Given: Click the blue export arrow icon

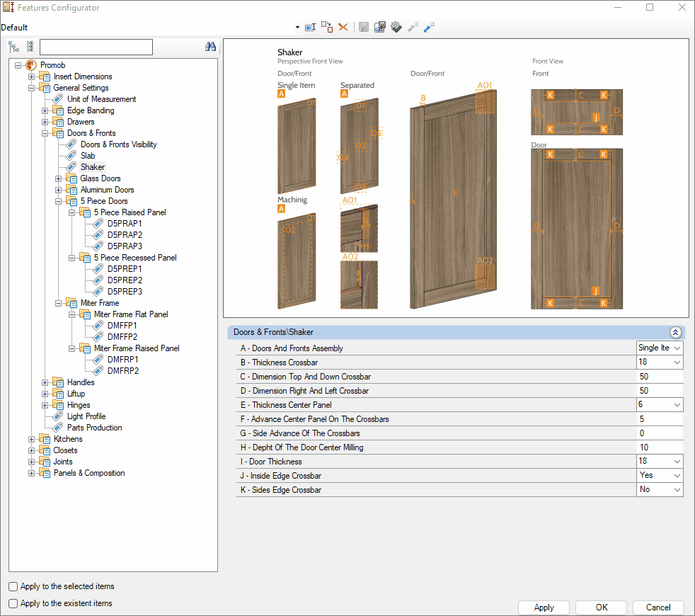Looking at the screenshot, I should point(429,28).
